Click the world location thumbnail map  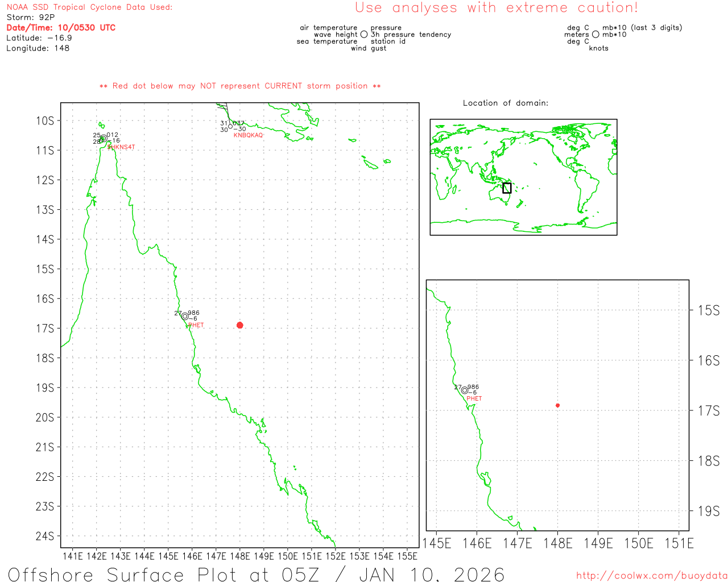click(x=523, y=177)
